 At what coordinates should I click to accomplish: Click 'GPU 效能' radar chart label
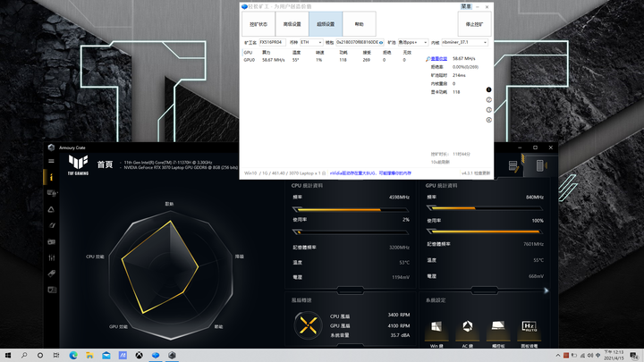click(x=118, y=327)
